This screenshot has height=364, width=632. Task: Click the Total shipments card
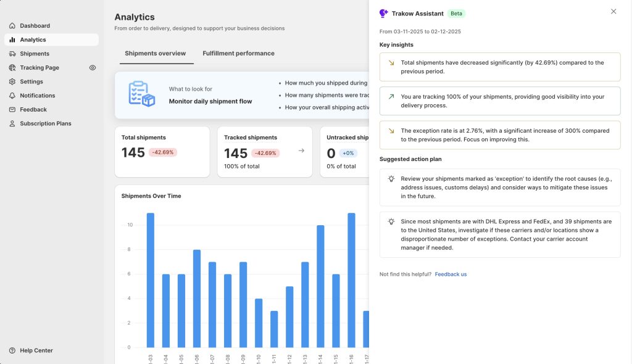[162, 152]
